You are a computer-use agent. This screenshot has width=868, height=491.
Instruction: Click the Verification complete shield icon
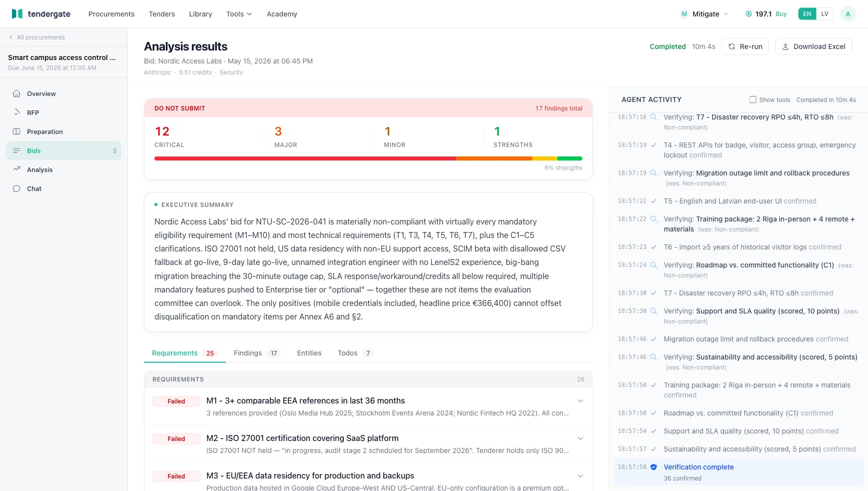click(x=653, y=467)
